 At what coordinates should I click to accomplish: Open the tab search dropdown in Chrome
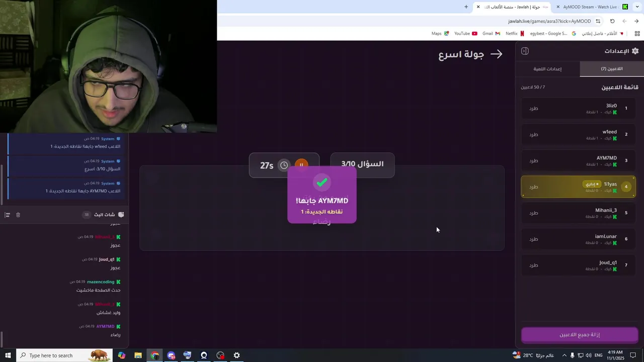[637, 7]
